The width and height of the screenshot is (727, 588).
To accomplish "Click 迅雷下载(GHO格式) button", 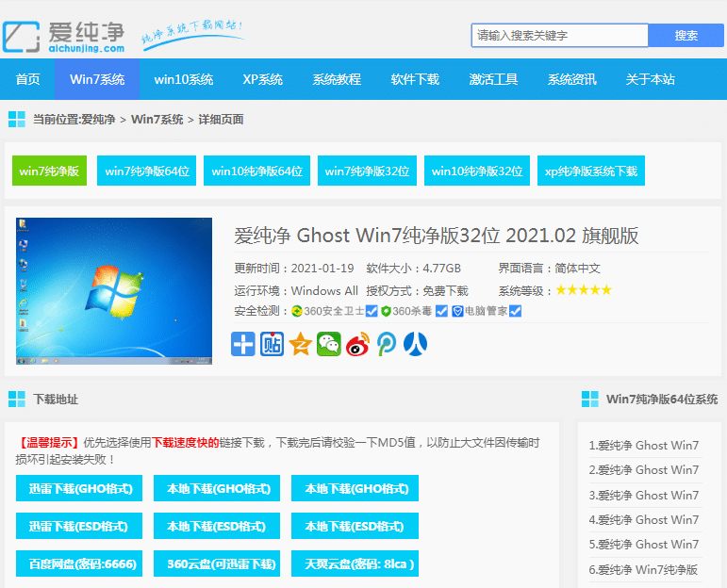I will pyautogui.click(x=79, y=488).
